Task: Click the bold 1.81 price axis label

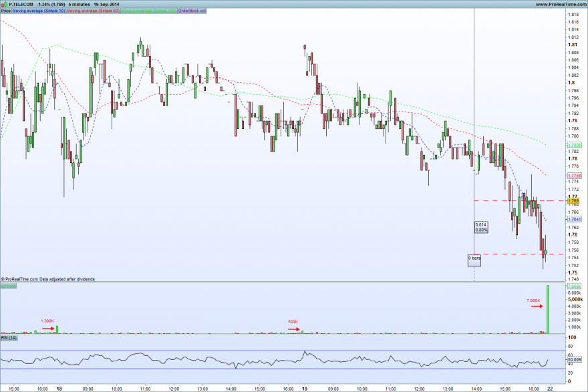Action: [x=573, y=45]
